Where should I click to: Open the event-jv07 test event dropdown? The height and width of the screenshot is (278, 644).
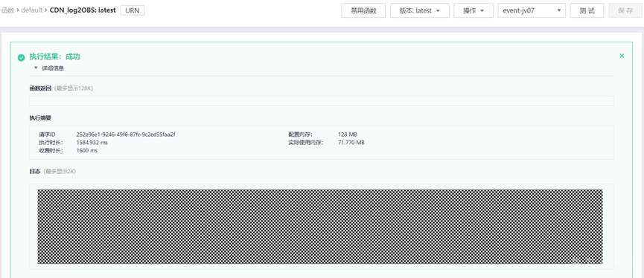coord(532,10)
